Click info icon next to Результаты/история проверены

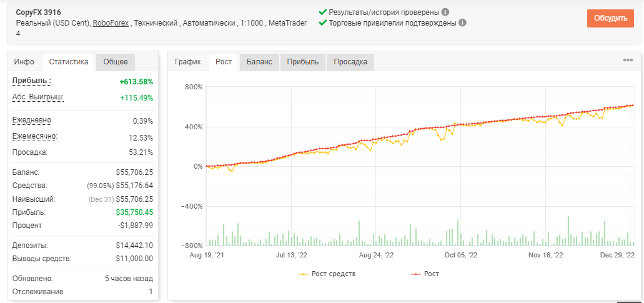click(x=445, y=12)
